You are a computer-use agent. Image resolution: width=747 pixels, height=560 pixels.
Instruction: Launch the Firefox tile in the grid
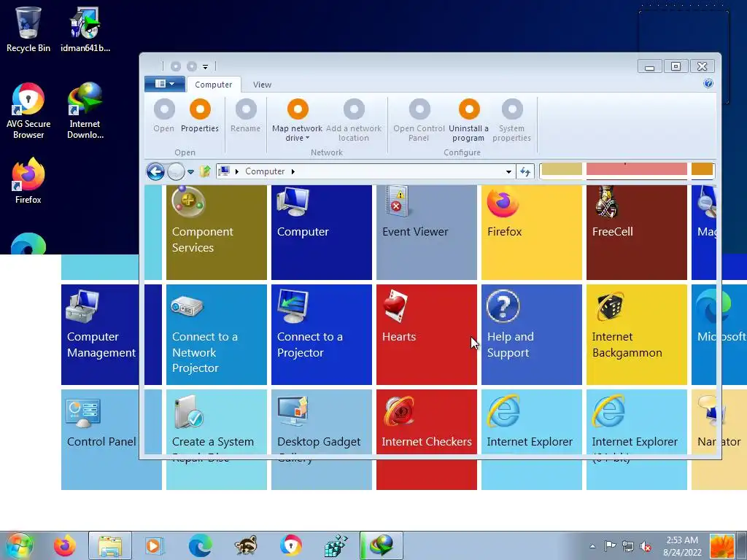tap(532, 233)
